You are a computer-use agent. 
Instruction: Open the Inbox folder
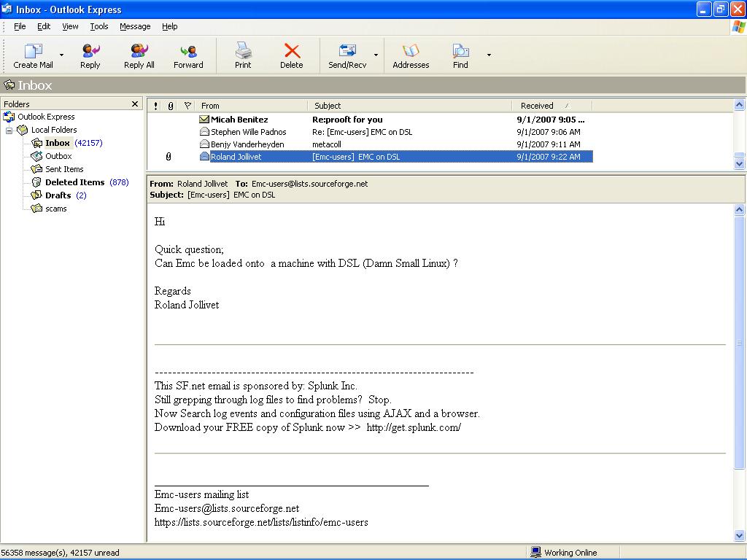click(57, 143)
